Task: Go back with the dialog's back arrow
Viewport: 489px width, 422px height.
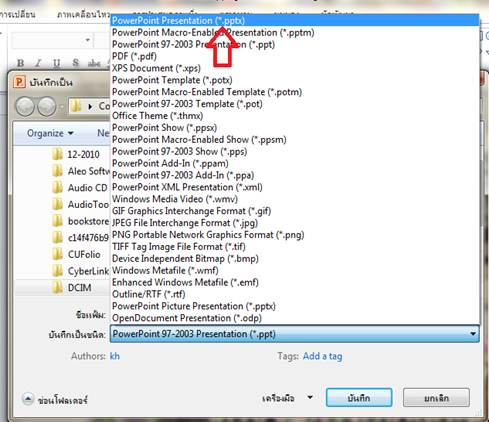Action: click(25, 107)
